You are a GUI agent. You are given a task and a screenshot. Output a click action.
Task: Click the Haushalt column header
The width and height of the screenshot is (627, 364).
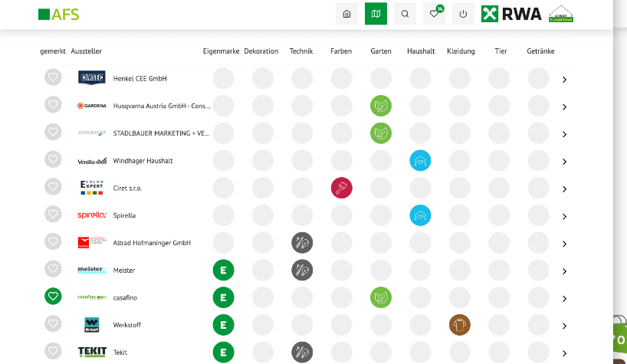pyautogui.click(x=421, y=51)
